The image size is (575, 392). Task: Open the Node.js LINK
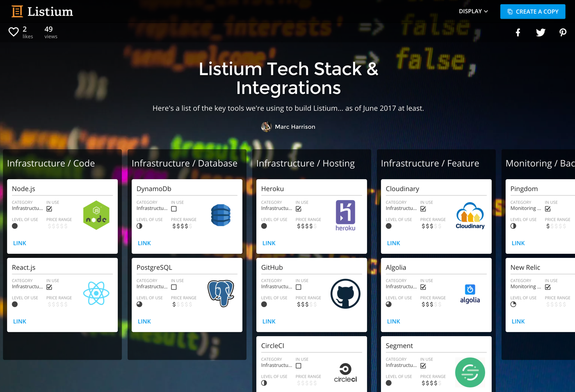(20, 243)
